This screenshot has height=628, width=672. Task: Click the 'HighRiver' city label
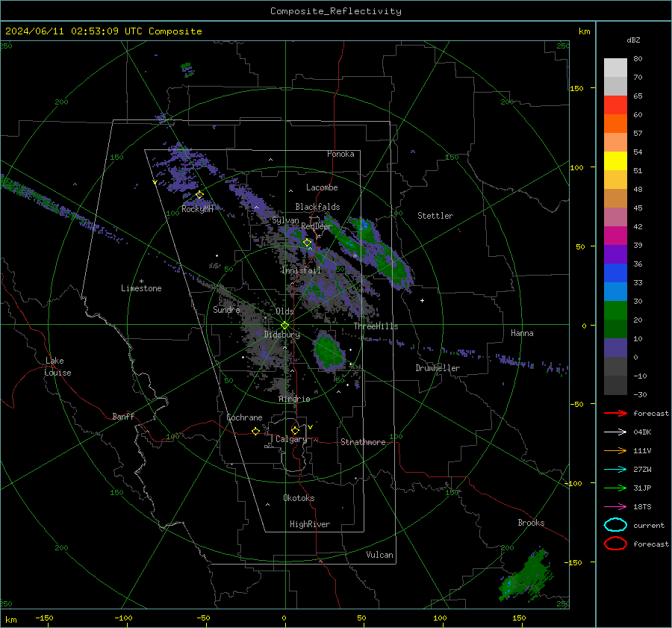click(310, 524)
